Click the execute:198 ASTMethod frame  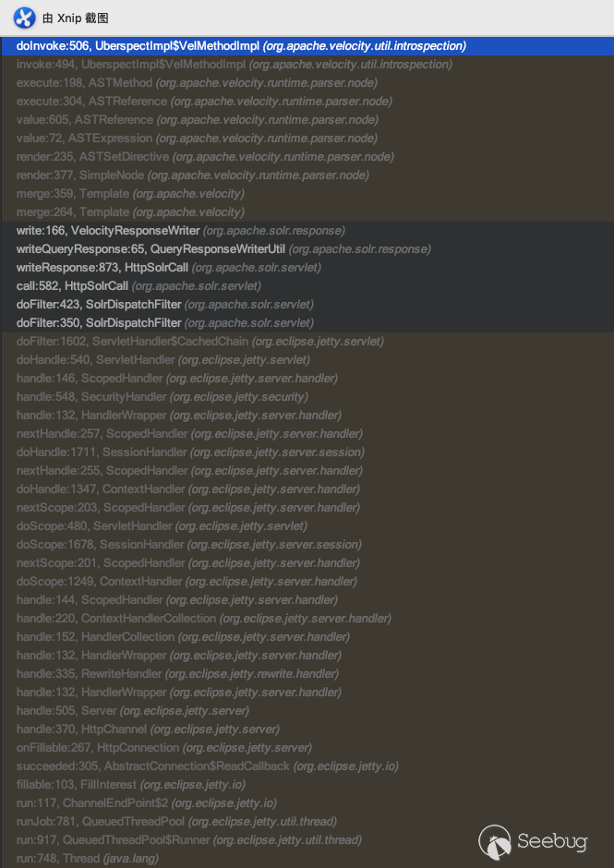[x=196, y=83]
